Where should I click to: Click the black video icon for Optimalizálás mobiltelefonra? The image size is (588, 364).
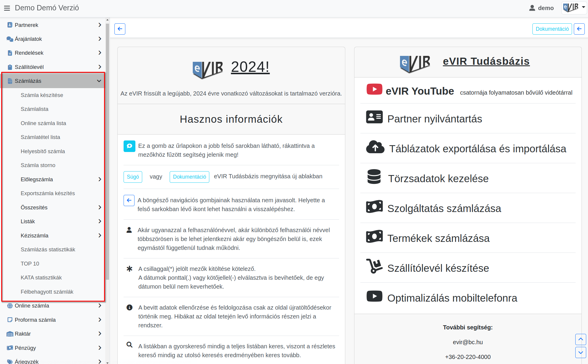click(x=374, y=296)
